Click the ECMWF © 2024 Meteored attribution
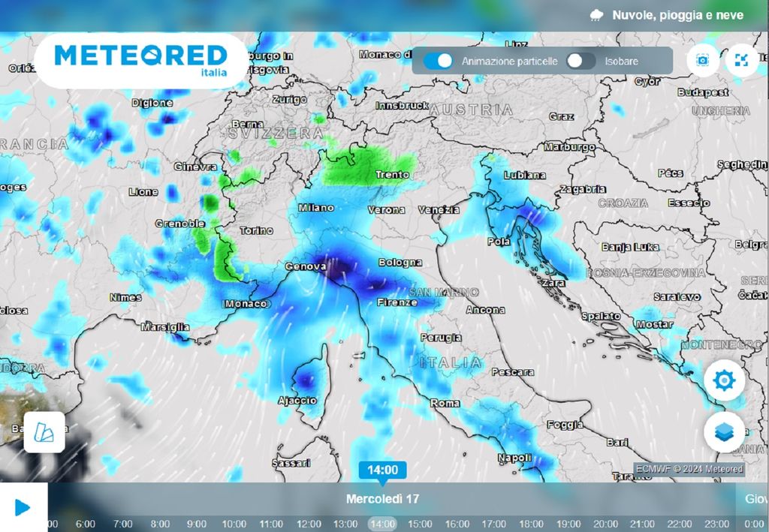This screenshot has width=769, height=532. click(689, 469)
